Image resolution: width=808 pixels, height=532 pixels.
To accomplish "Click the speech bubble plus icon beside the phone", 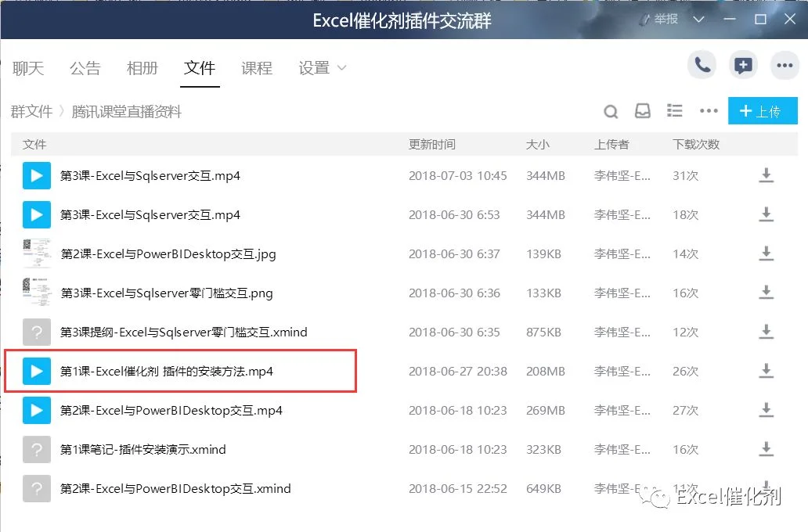I will (743, 66).
